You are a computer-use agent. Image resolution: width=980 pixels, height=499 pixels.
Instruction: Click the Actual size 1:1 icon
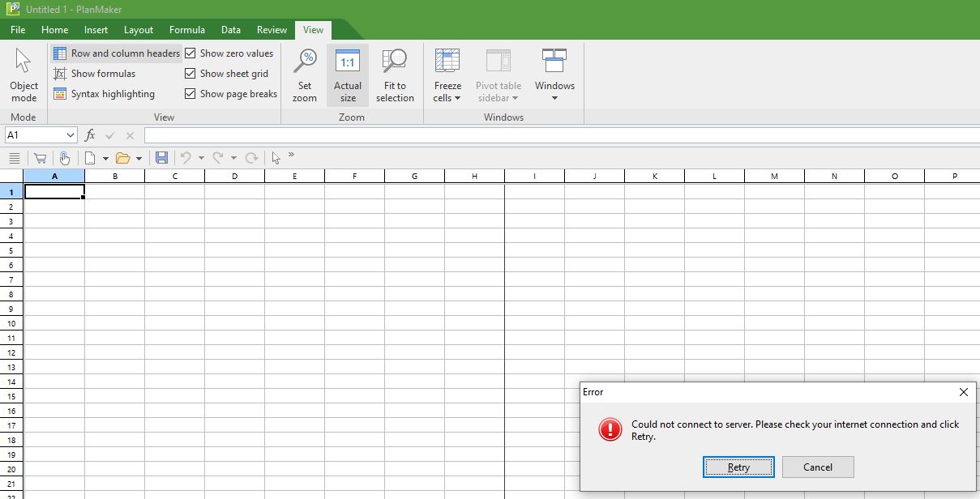[348, 62]
